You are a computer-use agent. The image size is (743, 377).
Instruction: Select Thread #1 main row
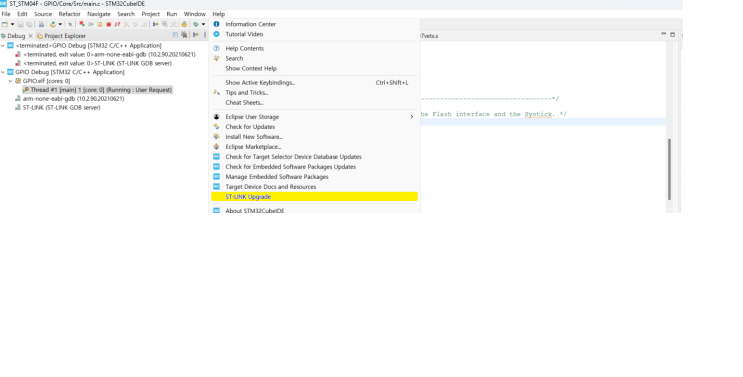click(98, 90)
